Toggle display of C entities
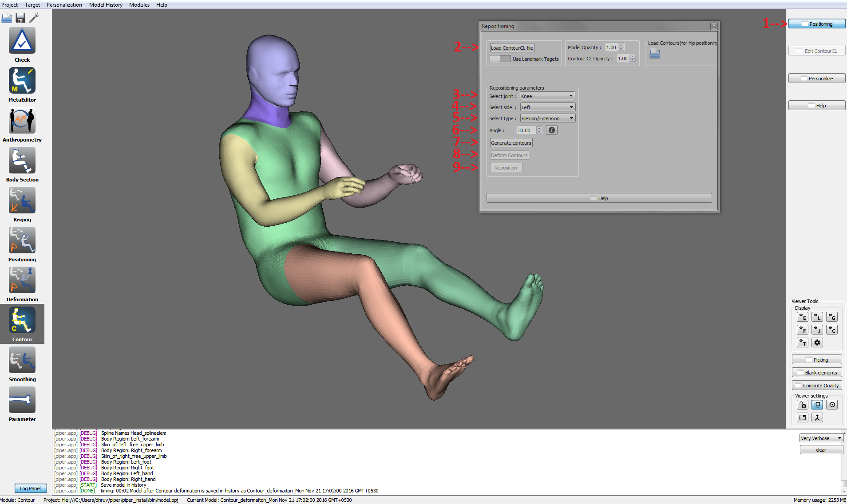Viewport: 847px width, 504px height. tap(832, 330)
